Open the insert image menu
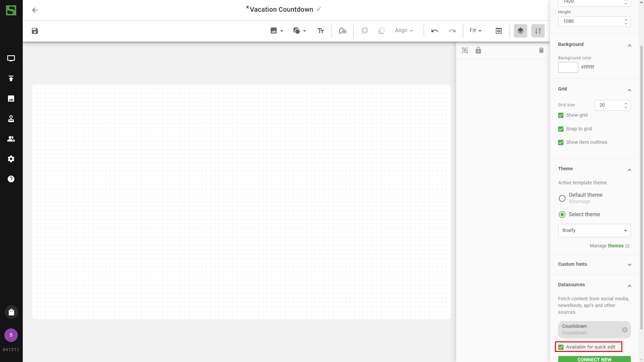Viewport: 644px width, 362px height. 276,31
